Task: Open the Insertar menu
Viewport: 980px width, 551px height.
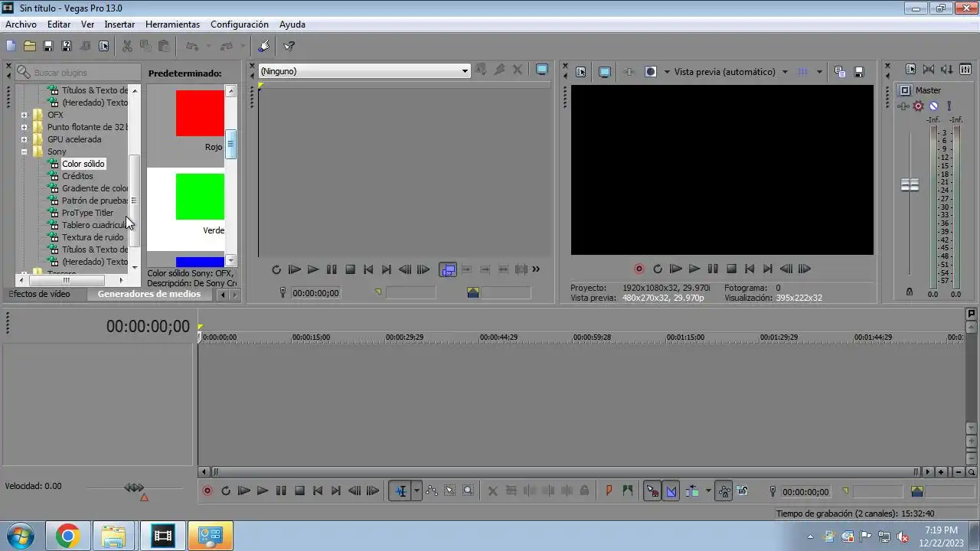Action: pyautogui.click(x=119, y=24)
